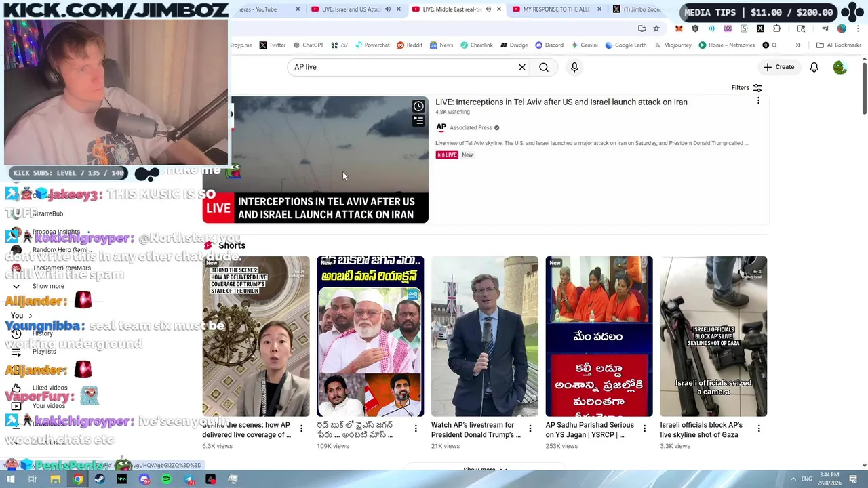This screenshot has height=488, width=868.
Task: Open the Gemini bookmark
Action: tap(585, 45)
